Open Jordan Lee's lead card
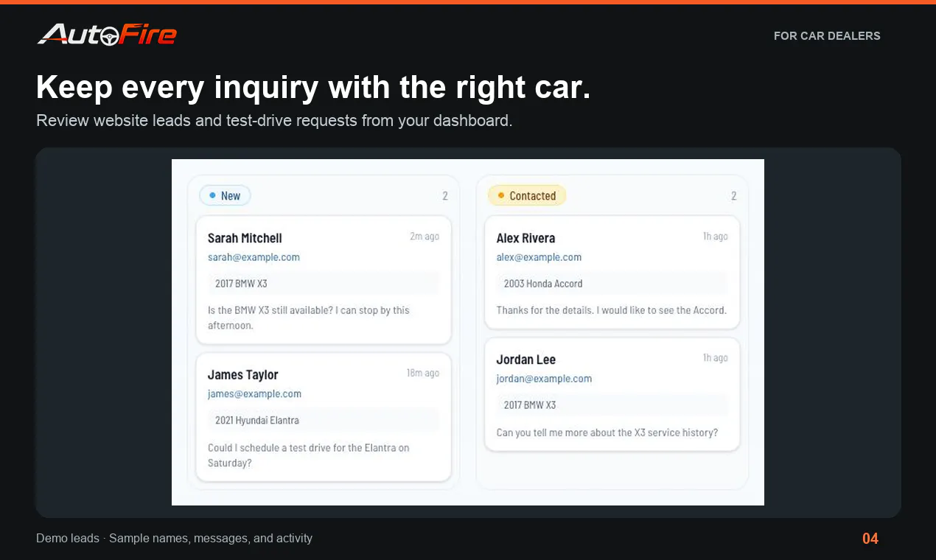This screenshot has height=560, width=936. pyautogui.click(x=612, y=394)
